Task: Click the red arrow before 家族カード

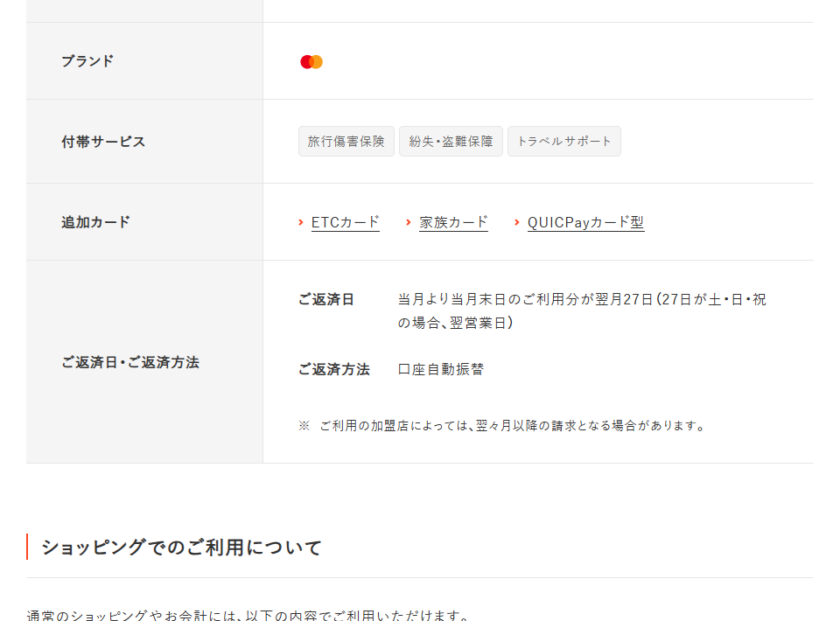Action: click(x=409, y=222)
